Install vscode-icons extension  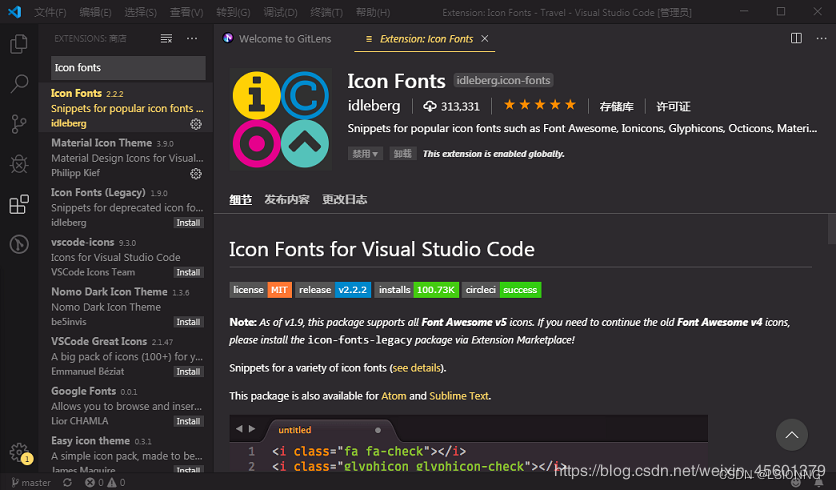click(188, 272)
